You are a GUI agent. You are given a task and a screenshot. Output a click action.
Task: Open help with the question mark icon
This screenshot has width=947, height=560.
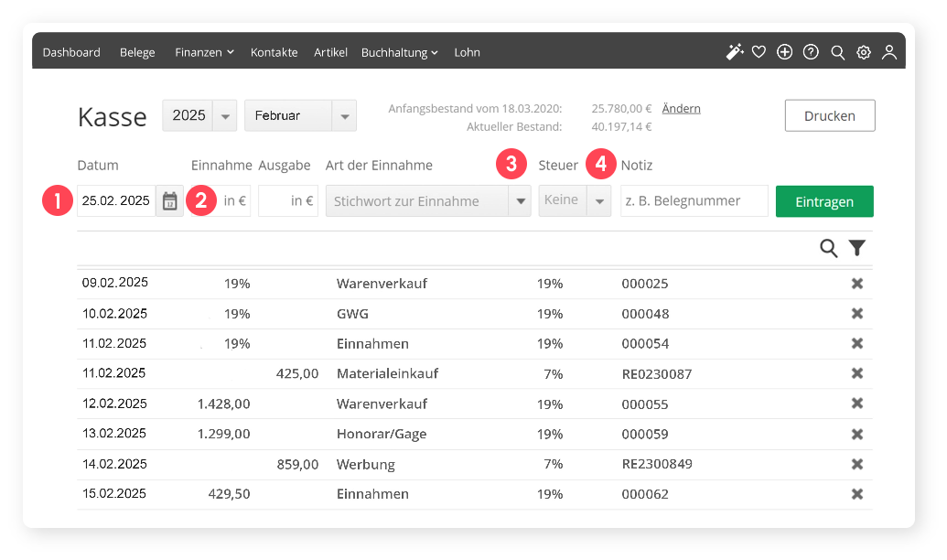[811, 52]
